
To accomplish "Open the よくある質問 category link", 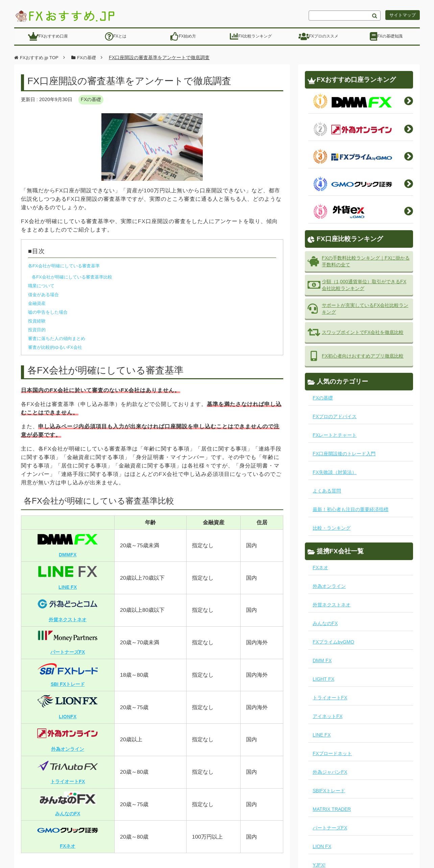I will point(327,491).
